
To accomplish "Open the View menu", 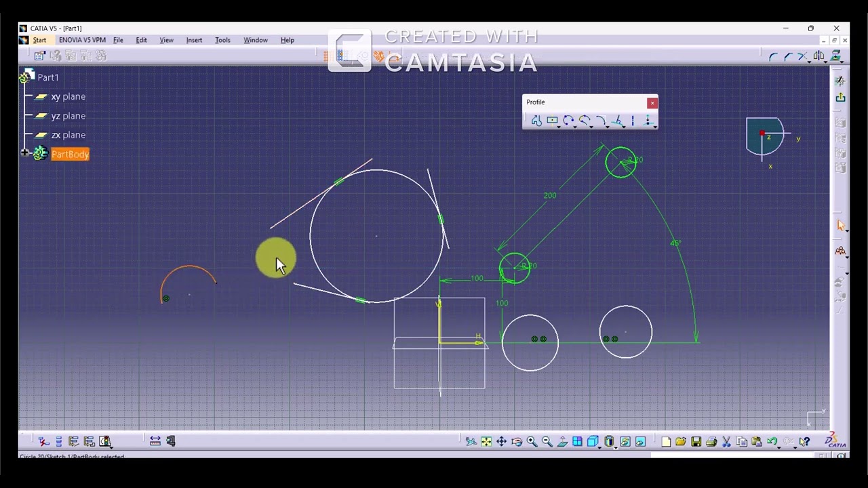I will pos(166,40).
